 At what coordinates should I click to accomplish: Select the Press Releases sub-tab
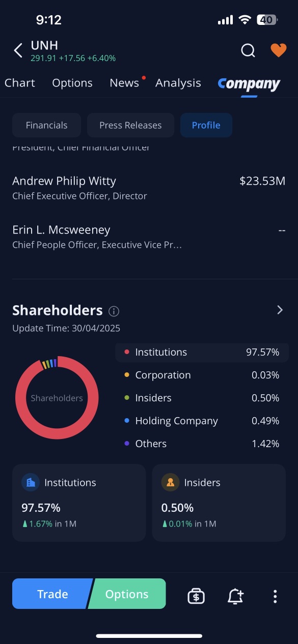tap(130, 125)
